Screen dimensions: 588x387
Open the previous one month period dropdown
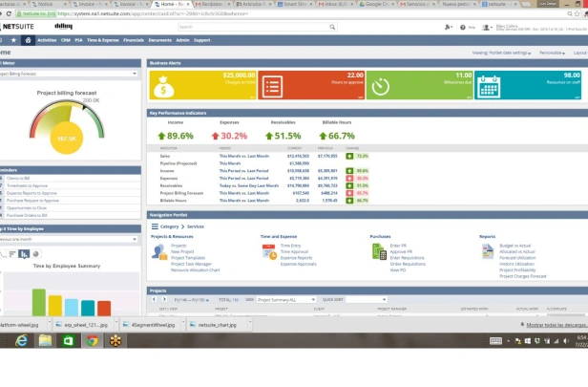69,239
